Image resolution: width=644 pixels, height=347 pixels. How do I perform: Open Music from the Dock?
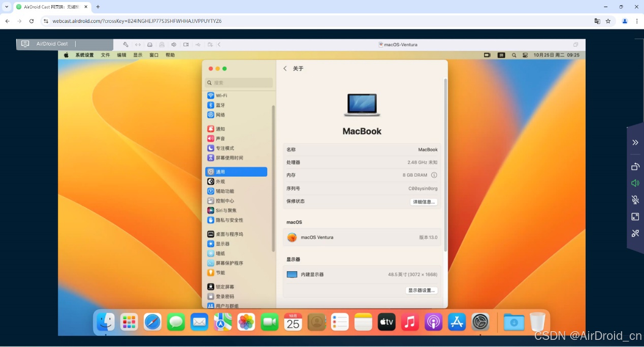click(410, 322)
